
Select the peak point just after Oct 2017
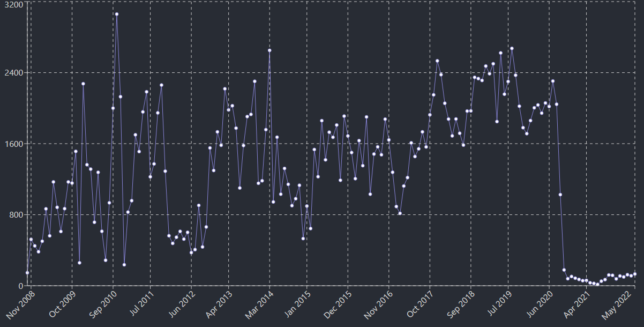click(437, 61)
